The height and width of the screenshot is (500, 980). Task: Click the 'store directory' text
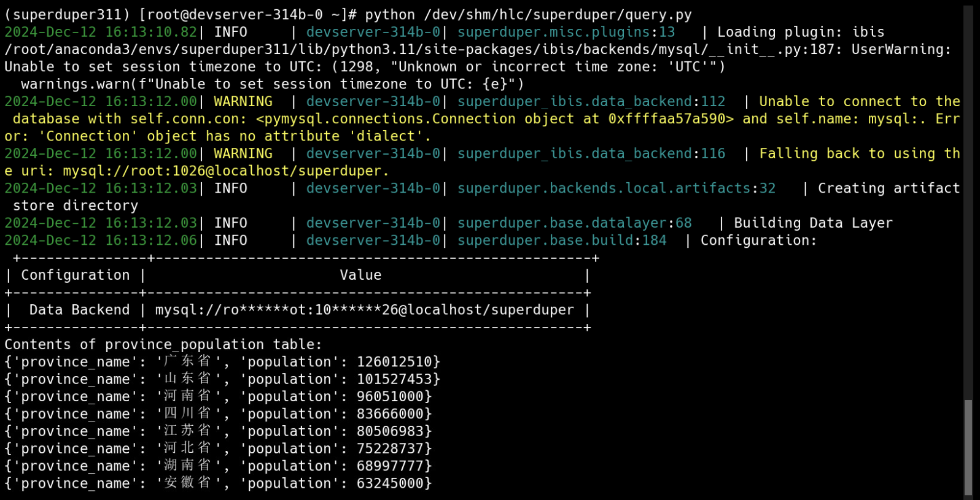pos(76,206)
